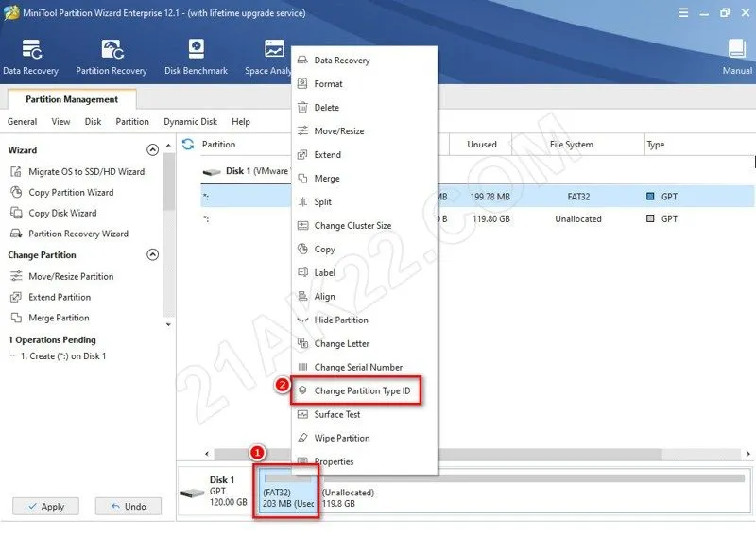Collapse the Change Partition section
Image resolution: width=756 pixels, height=537 pixels.
click(153, 255)
